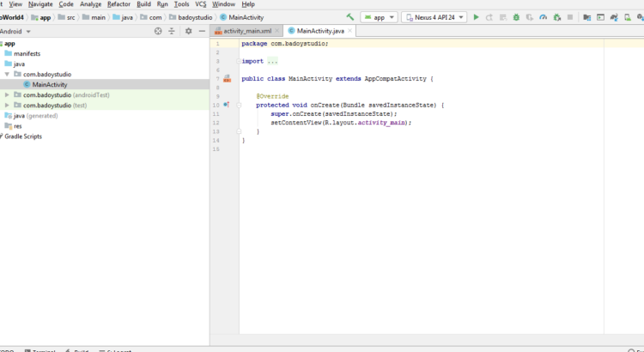This screenshot has width=644, height=352.
Task: Click the badoystudio breadcrumb in navigation bar
Action: (194, 17)
